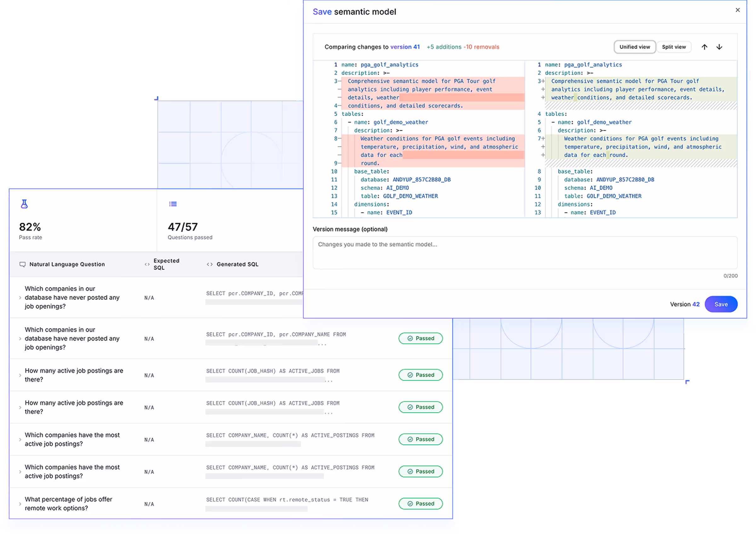Click the list icon above Questions passed
The height and width of the screenshot is (537, 756).
pyautogui.click(x=173, y=204)
